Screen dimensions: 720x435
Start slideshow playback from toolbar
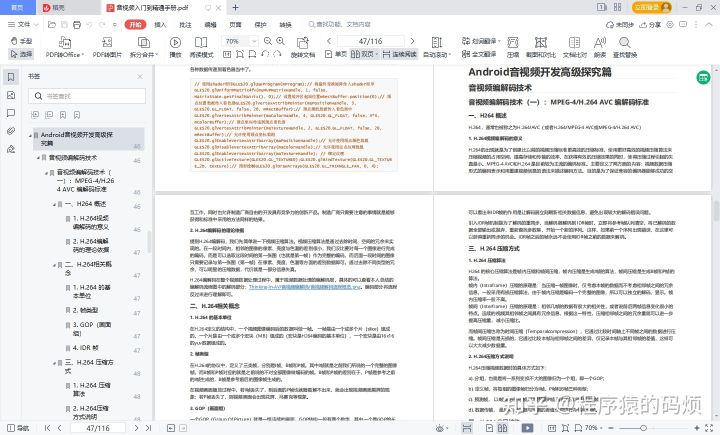pos(175,47)
